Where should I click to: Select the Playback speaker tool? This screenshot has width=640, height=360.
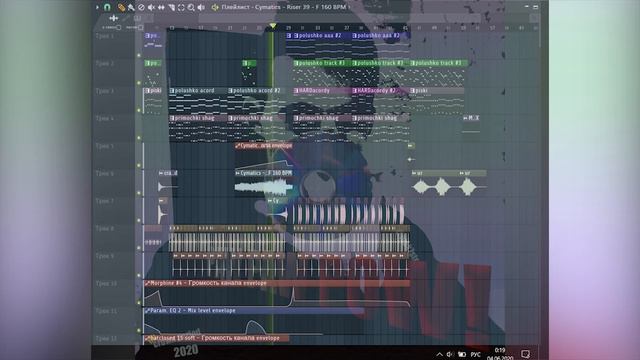201,7
